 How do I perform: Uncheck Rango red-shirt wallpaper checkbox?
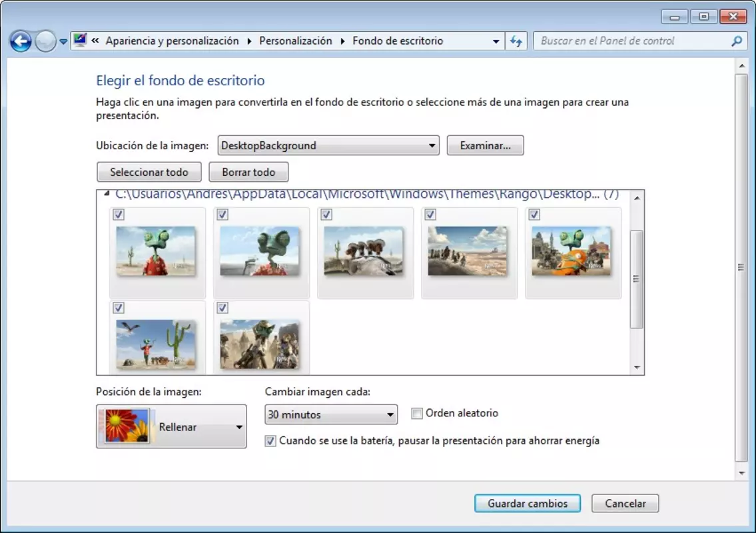click(119, 214)
